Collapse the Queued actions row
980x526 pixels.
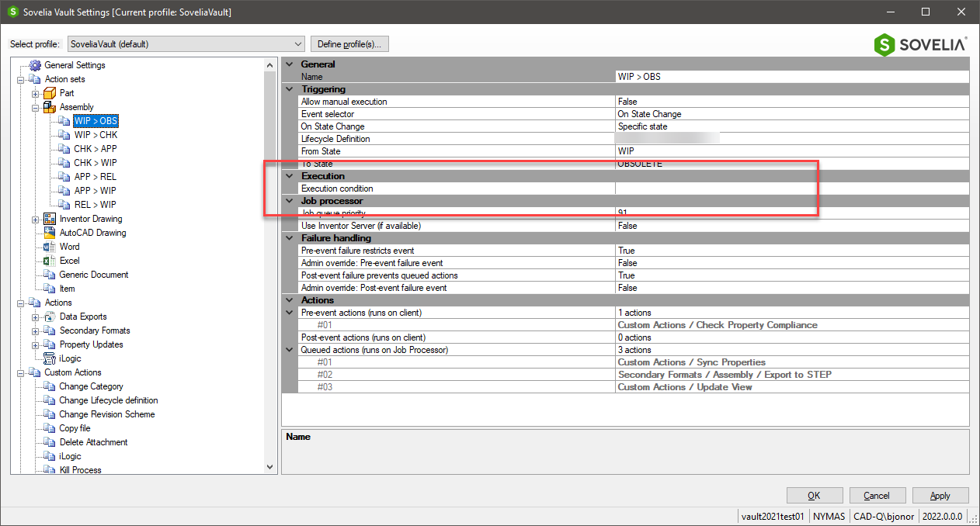click(290, 350)
